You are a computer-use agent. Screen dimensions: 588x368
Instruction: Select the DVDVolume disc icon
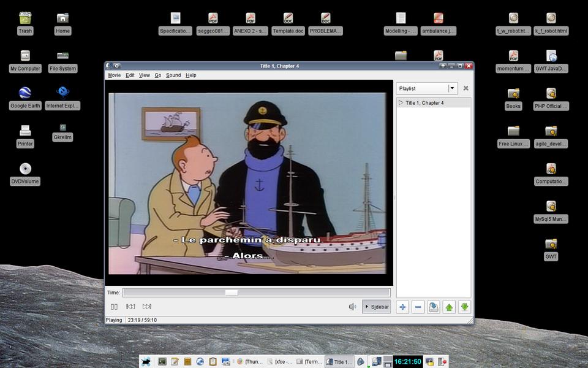tap(25, 174)
